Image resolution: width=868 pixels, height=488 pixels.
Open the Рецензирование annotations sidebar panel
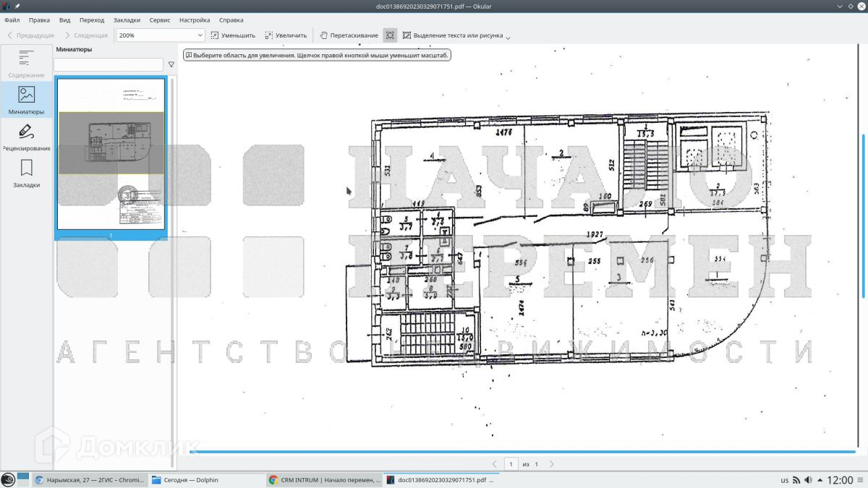click(26, 137)
